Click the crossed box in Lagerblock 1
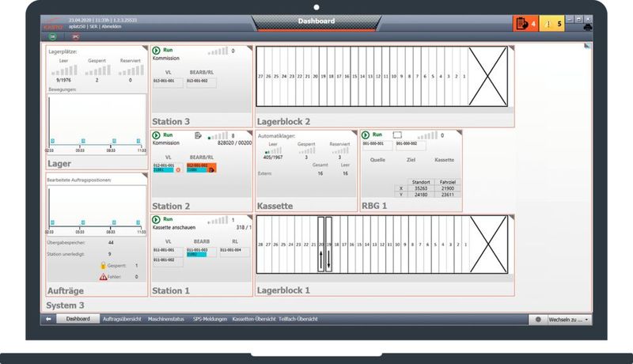 click(x=488, y=245)
